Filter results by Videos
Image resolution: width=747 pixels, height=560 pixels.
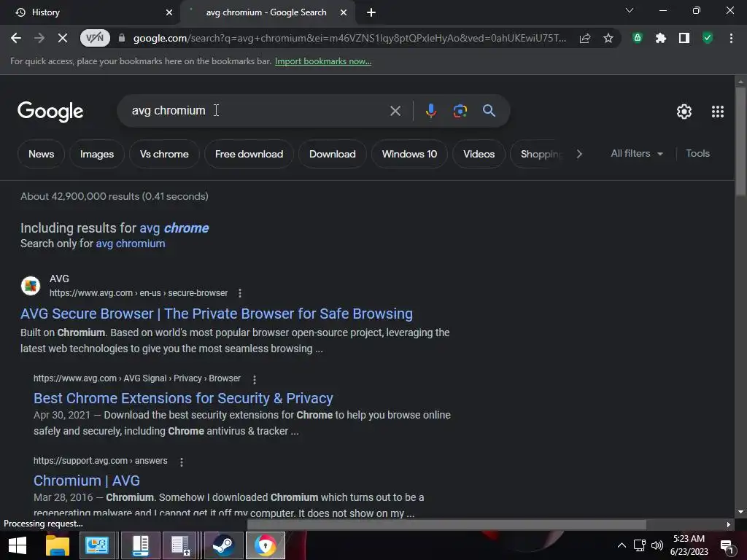(x=479, y=154)
